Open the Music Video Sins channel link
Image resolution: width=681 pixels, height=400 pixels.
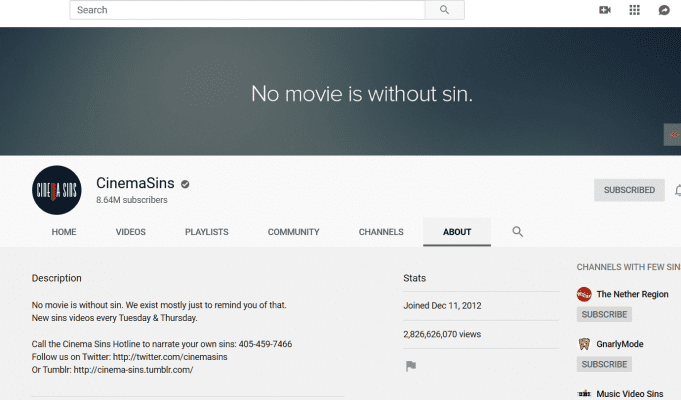[630, 393]
